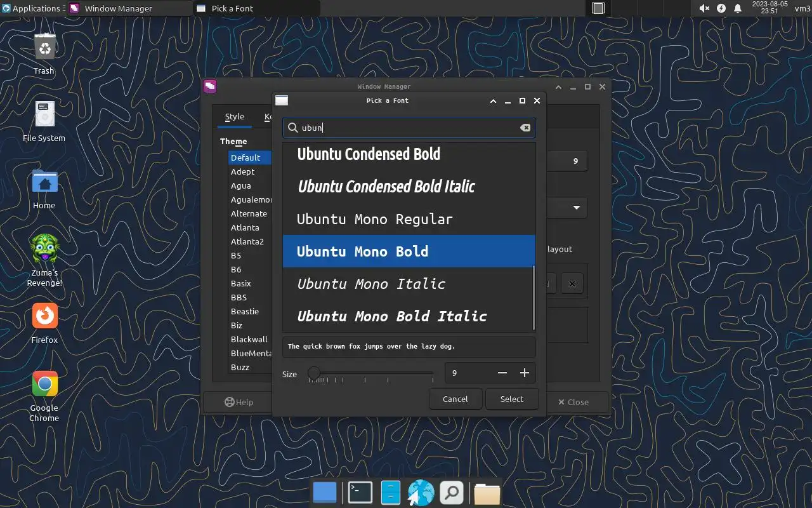The image size is (812, 508).
Task: Click the title font button showing 9
Action: pos(567,161)
